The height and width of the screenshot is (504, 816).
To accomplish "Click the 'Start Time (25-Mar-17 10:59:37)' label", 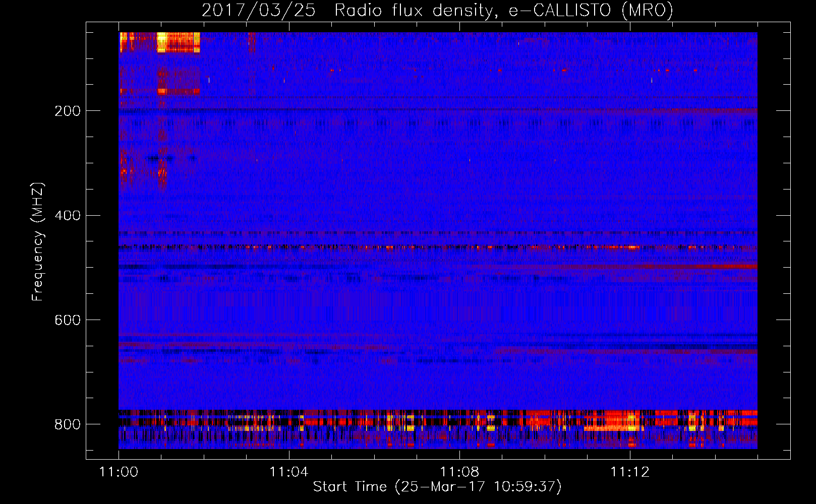I will click(x=437, y=487).
